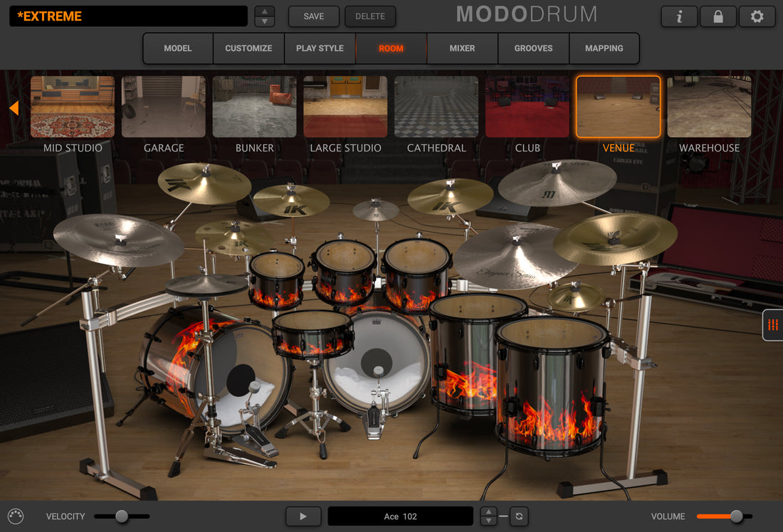Choose the BUNKER room thumbnail

click(254, 107)
